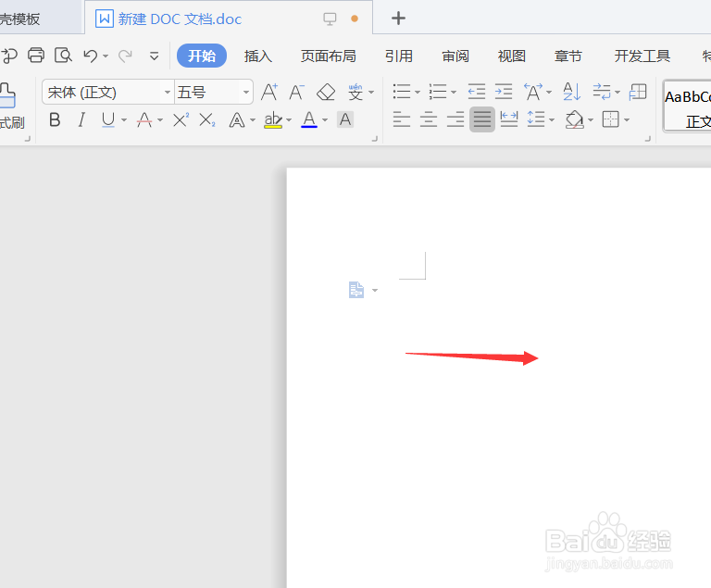This screenshot has height=588, width=711.
Task: Apply yellow text highlight color
Action: 273,120
